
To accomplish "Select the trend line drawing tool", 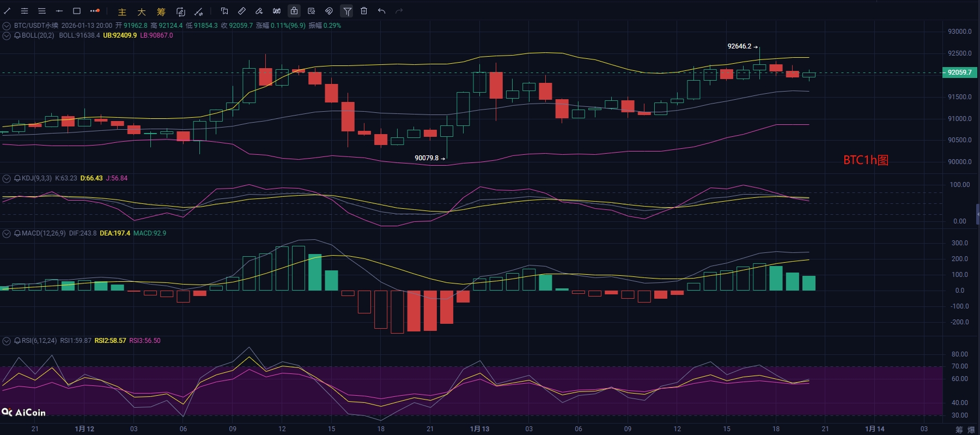I will (x=7, y=11).
